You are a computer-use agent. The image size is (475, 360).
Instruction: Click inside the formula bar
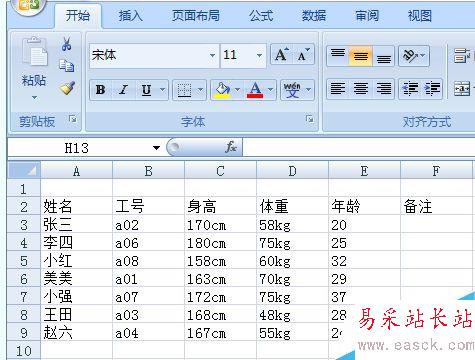359,148
